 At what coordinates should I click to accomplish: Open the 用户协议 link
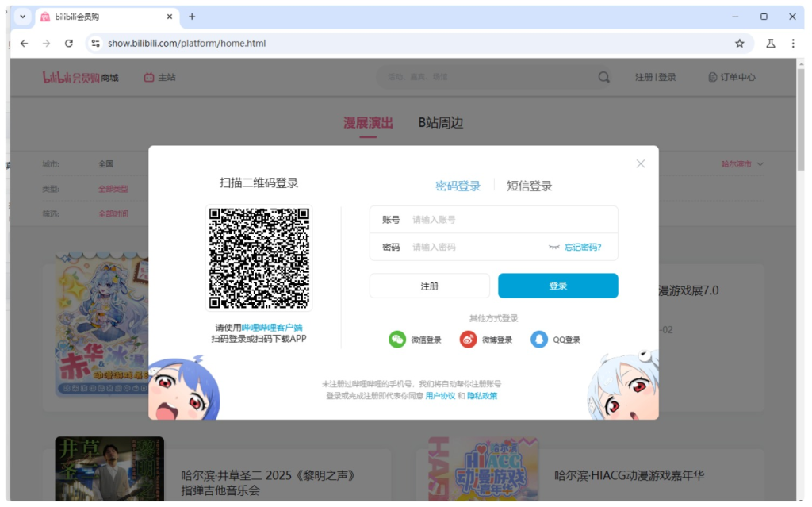(x=440, y=396)
